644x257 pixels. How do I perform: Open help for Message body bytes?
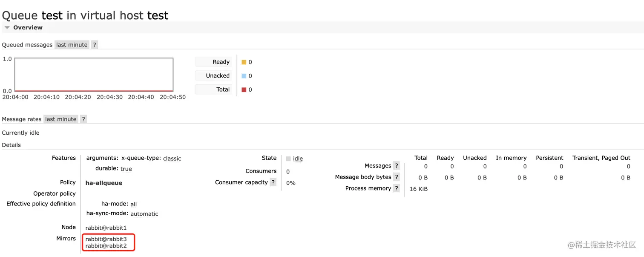point(397,177)
